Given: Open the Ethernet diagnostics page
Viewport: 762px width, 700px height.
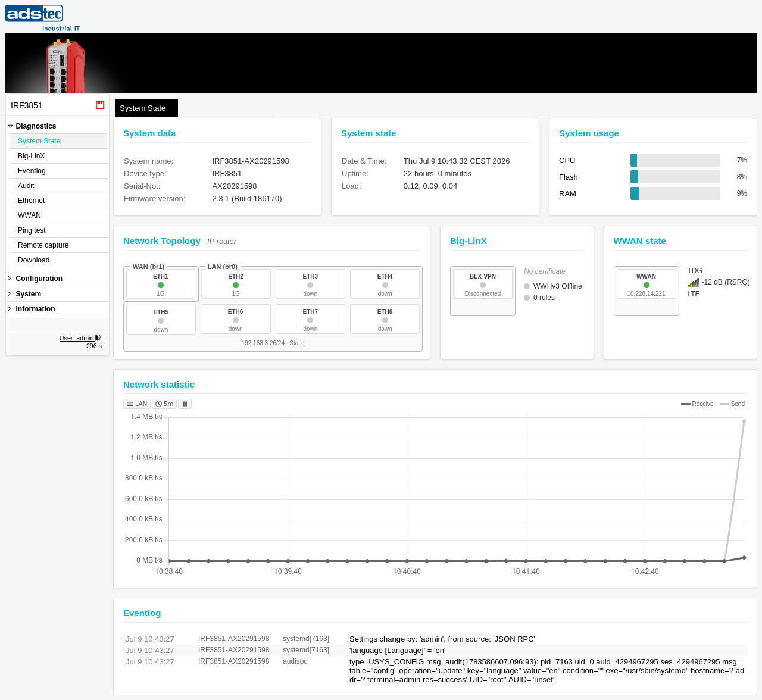Looking at the screenshot, I should (58, 201).
